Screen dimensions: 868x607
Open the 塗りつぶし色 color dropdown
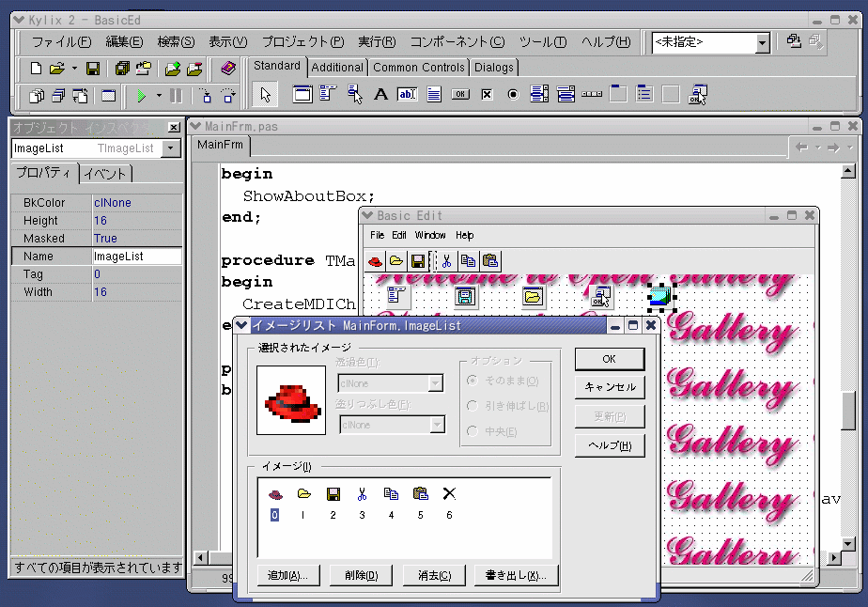click(x=438, y=425)
